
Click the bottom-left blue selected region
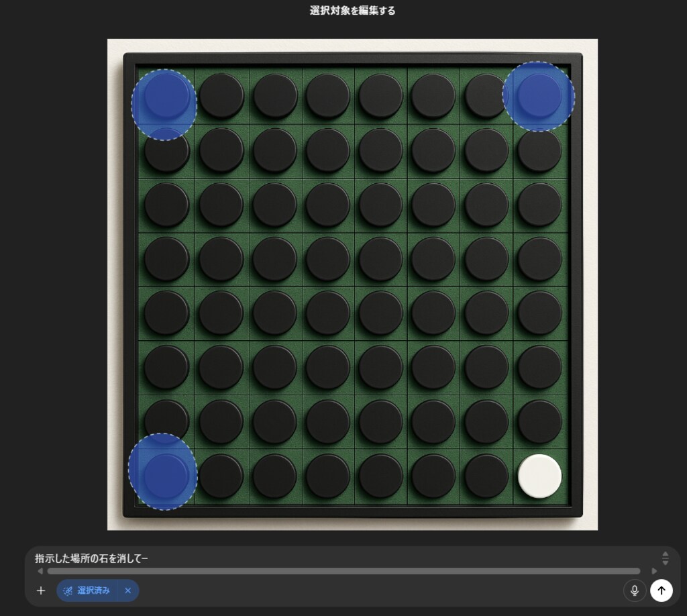[163, 471]
